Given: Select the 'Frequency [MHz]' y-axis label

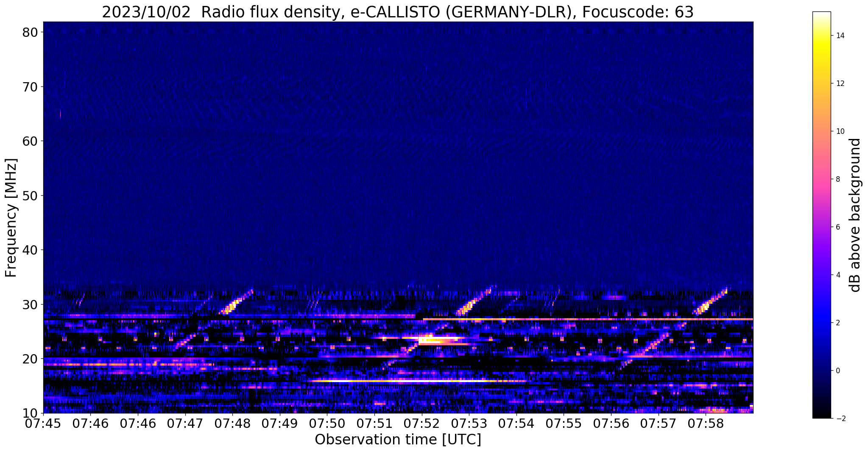Looking at the screenshot, I should pyautogui.click(x=11, y=218).
